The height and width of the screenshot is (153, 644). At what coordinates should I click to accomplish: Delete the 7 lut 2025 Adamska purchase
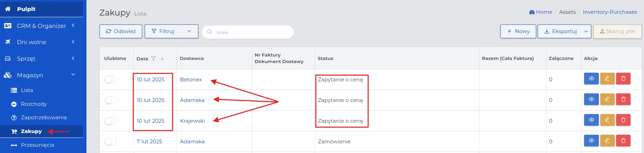[x=623, y=141]
